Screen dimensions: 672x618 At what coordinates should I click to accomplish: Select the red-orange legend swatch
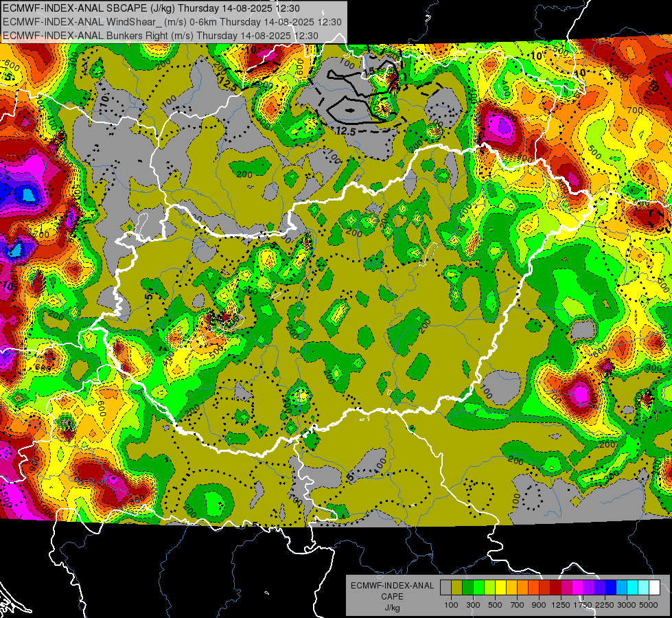(533, 588)
